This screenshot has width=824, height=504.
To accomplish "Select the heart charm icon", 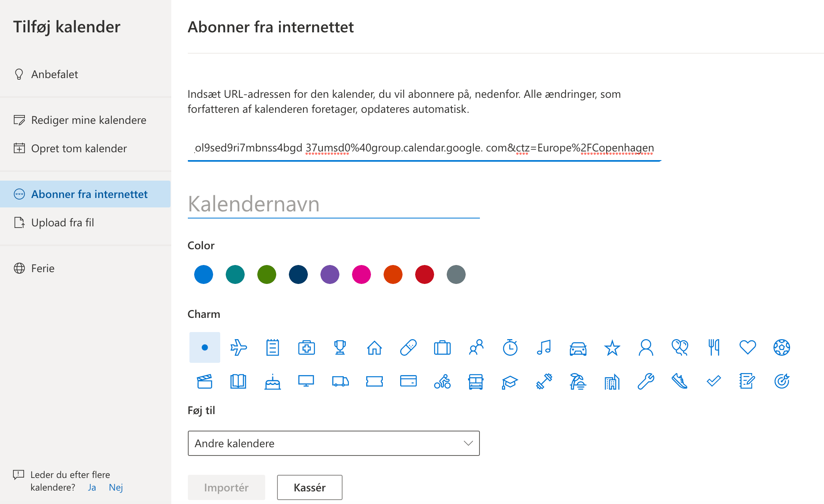I will [x=747, y=347].
